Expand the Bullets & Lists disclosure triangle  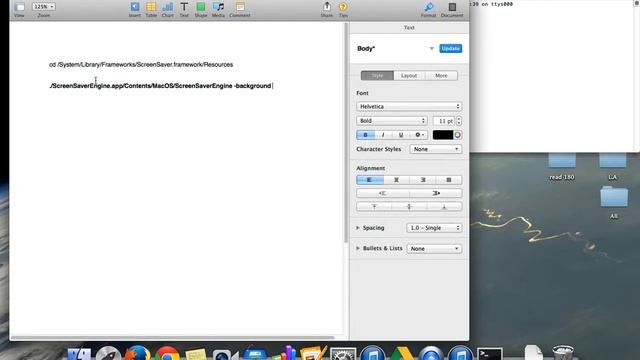pyautogui.click(x=358, y=248)
